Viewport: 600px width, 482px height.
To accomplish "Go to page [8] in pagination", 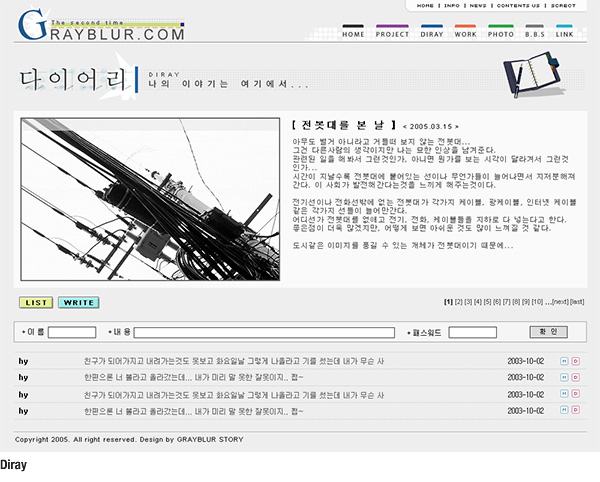I will tap(516, 302).
